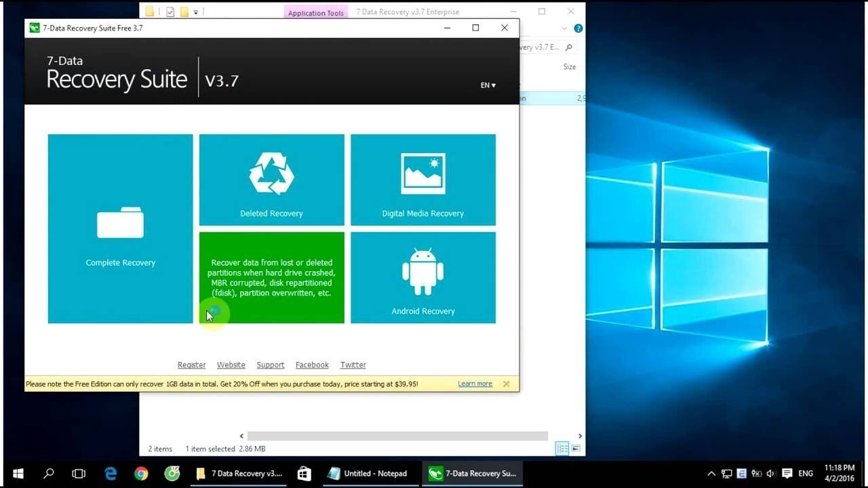Switch to 7-Data Recovery Suite taskbar button
Screen dimensions: 868x488
[473, 474]
